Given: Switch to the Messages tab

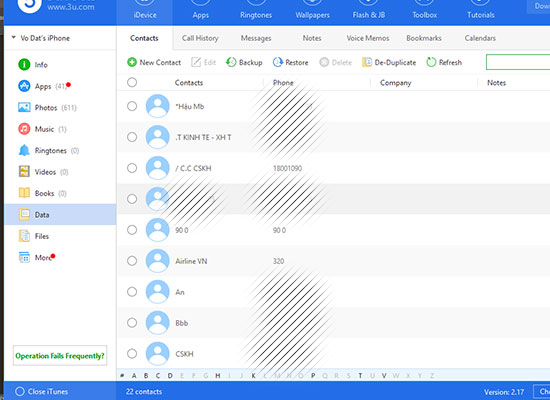Looking at the screenshot, I should point(256,38).
